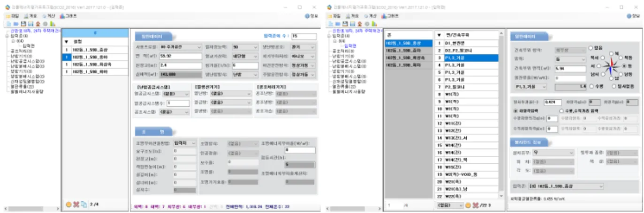The height and width of the screenshot is (213, 644).
Task: Choose the 최대각입력 radio option
Action: coord(515,110)
